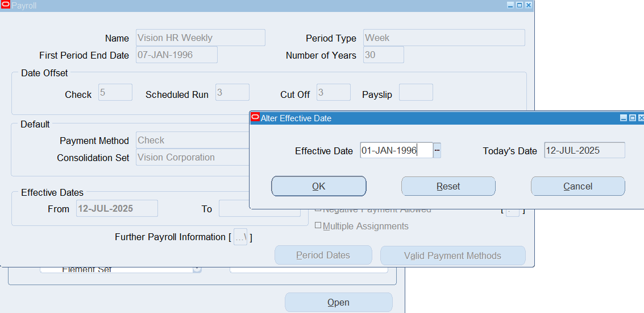Click the Open button at the bottom
Viewport: 644px width, 313px height.
338,302
